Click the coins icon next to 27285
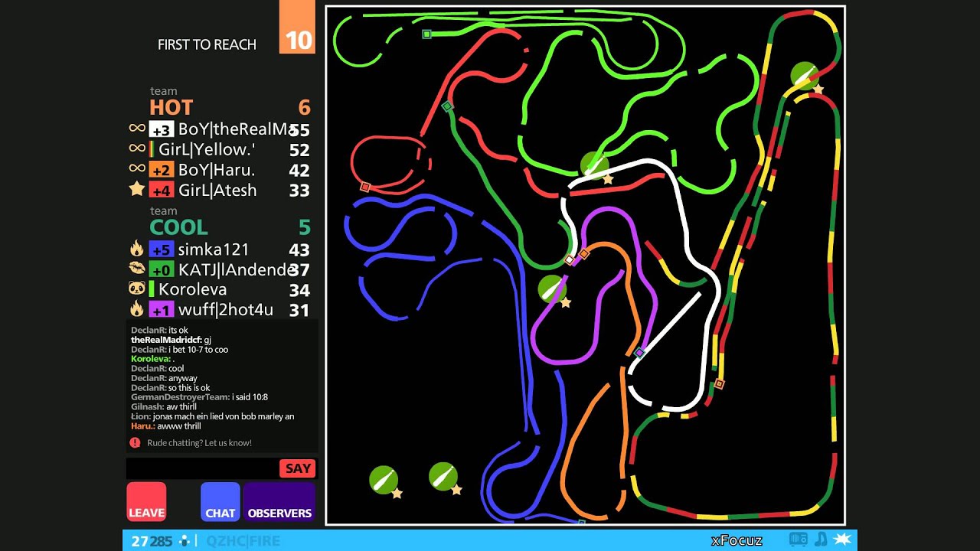Screen dimensions: 980x551 click(185, 540)
